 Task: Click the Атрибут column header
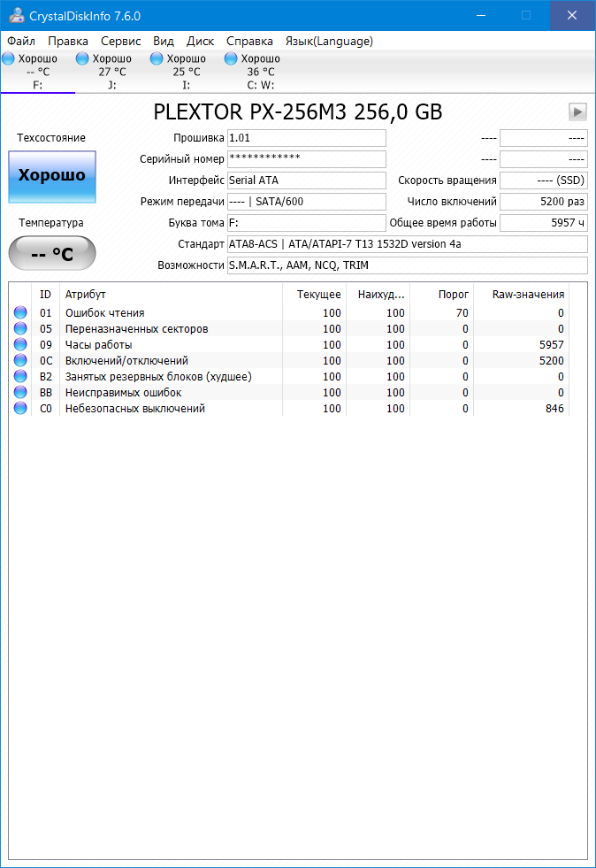pyautogui.click(x=171, y=295)
